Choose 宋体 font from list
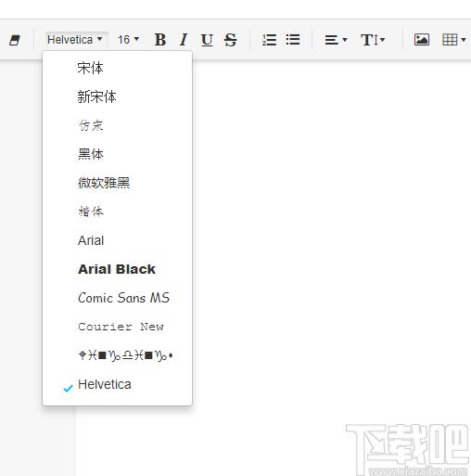Screen dimensions: 471x476 (117, 68)
